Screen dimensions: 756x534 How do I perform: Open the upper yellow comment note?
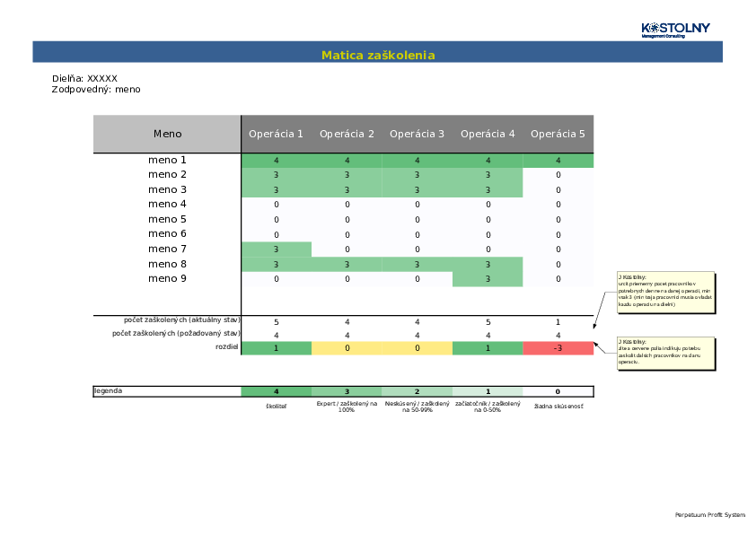pyautogui.click(x=666, y=292)
